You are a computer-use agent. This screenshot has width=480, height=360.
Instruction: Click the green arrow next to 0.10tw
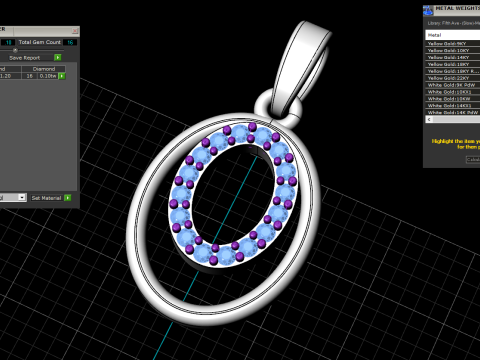coord(62,76)
